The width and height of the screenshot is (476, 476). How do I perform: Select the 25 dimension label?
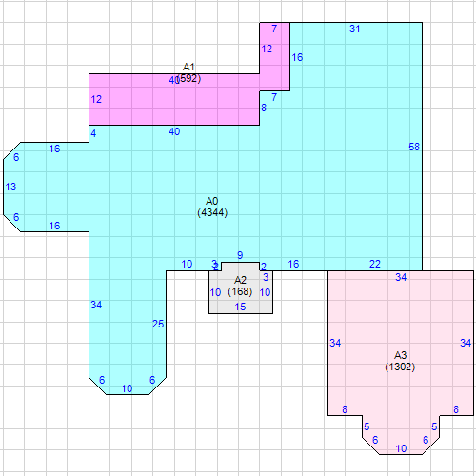pos(158,324)
